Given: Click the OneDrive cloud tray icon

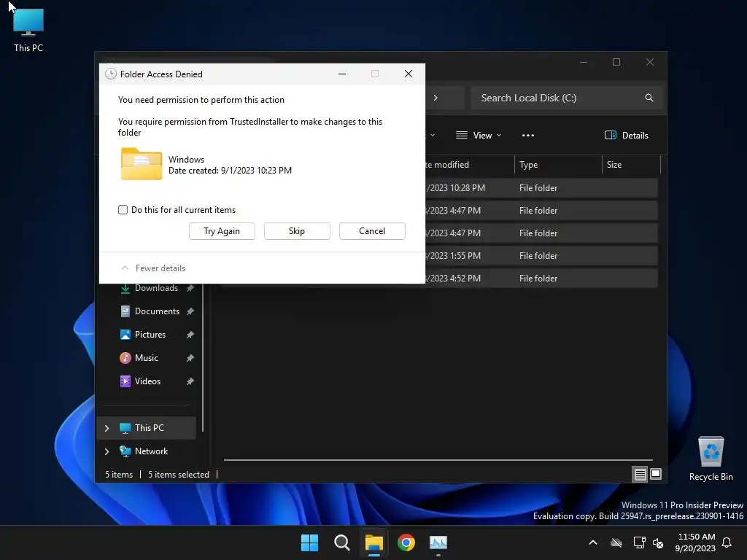Looking at the screenshot, I should click(x=616, y=542).
